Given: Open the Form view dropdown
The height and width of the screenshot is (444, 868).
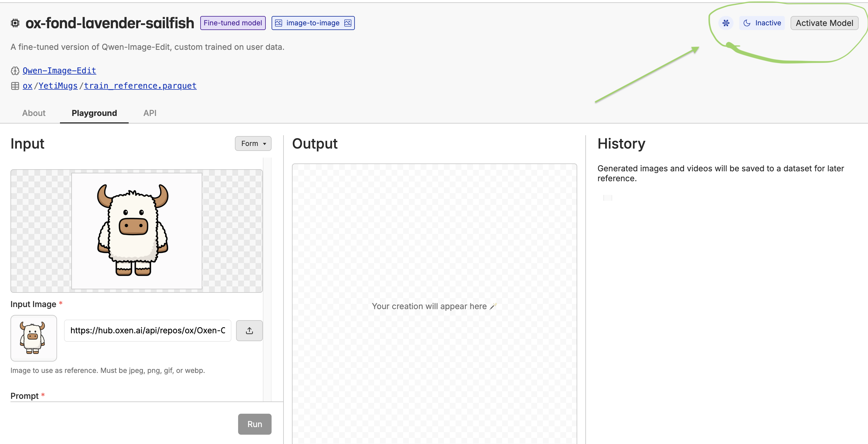Looking at the screenshot, I should click(x=253, y=144).
